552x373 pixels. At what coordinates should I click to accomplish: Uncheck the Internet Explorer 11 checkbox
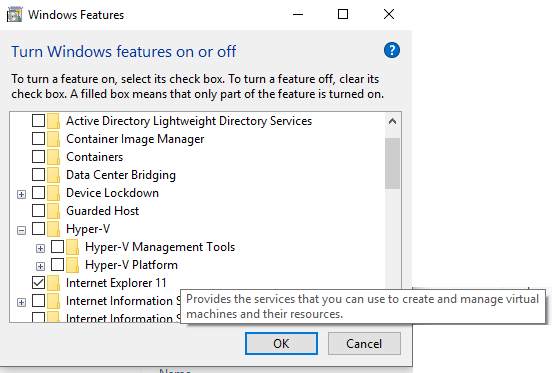38,283
